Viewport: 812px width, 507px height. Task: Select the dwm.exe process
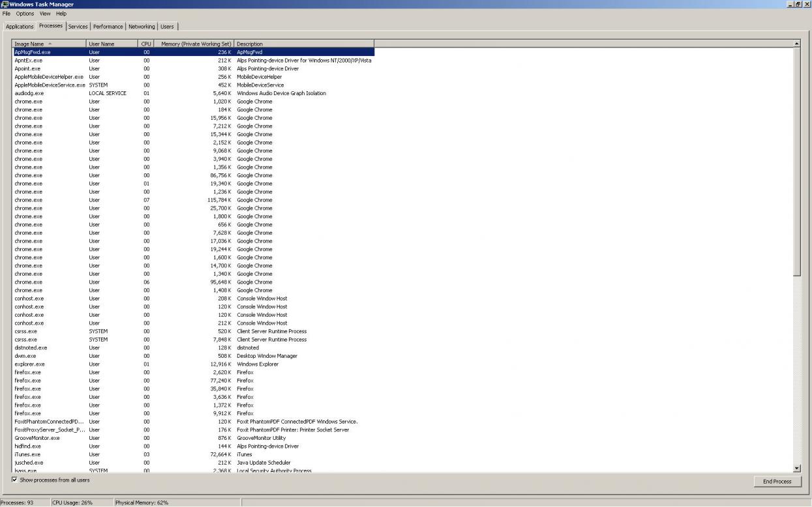193,356
